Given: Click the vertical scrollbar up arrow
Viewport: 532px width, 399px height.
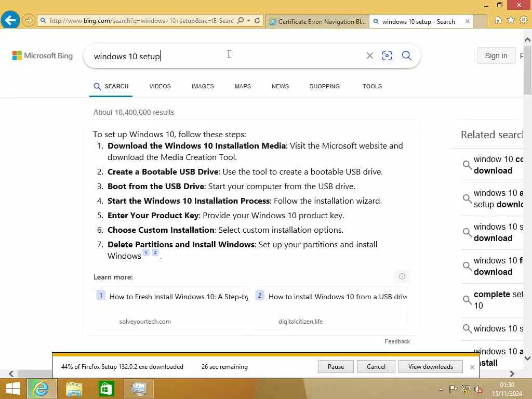Looking at the screenshot, I should pyautogui.click(x=528, y=40).
